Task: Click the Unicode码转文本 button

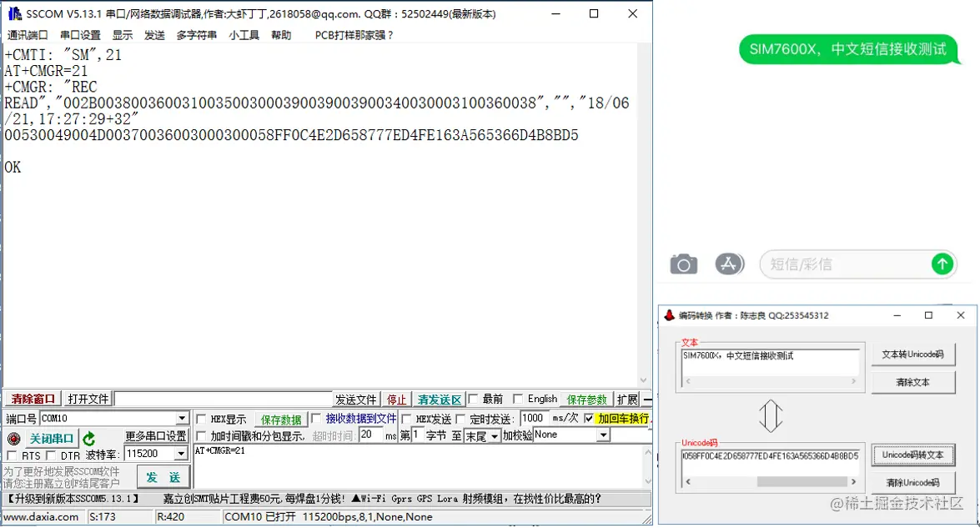Action: point(912,455)
